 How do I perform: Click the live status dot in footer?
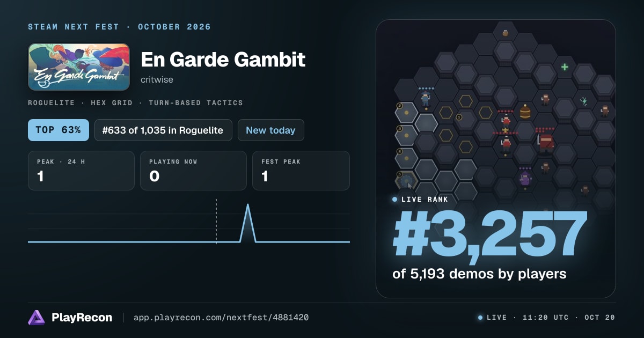point(480,318)
